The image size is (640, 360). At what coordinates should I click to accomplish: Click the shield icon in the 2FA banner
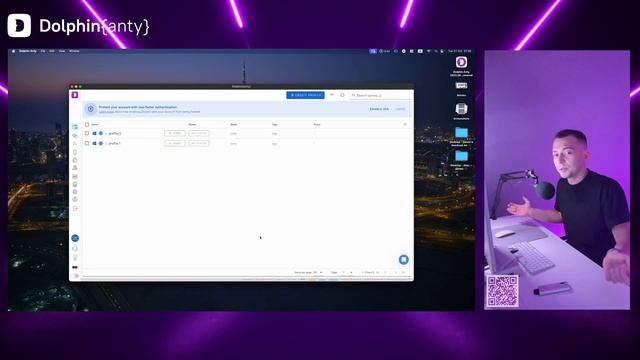(x=91, y=109)
